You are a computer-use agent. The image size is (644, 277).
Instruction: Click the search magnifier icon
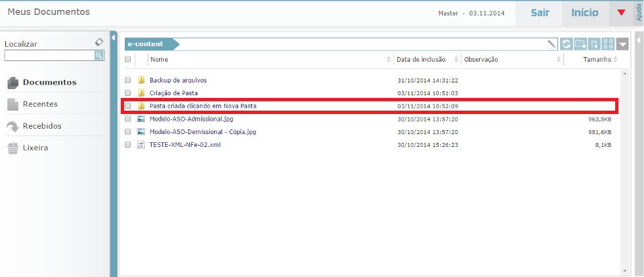pos(99,56)
